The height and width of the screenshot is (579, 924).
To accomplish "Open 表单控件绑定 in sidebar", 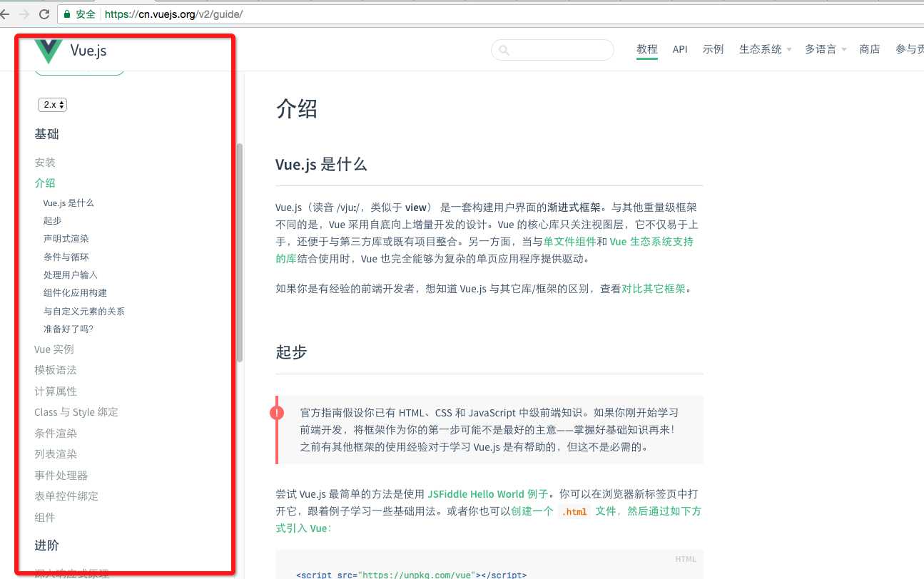I will click(66, 496).
